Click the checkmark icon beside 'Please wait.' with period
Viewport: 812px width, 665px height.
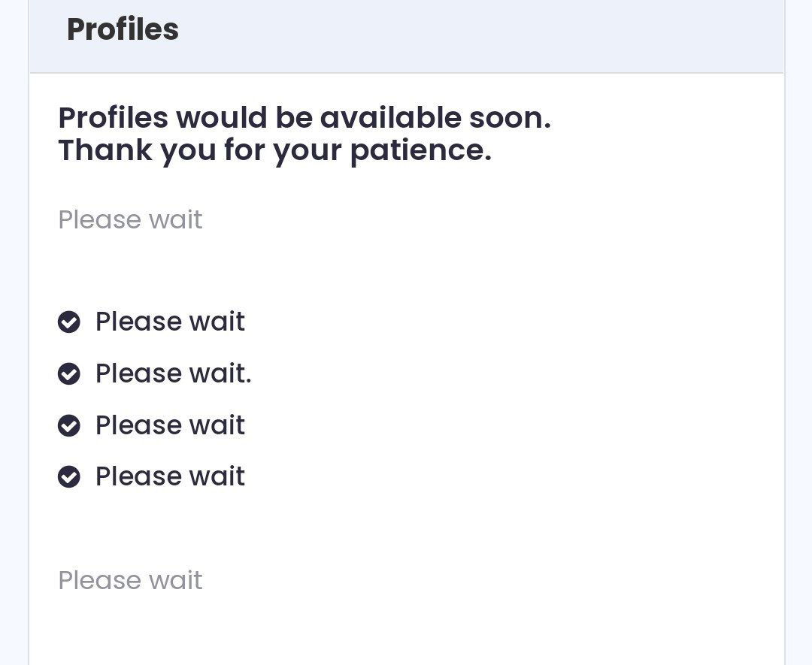tap(69, 373)
